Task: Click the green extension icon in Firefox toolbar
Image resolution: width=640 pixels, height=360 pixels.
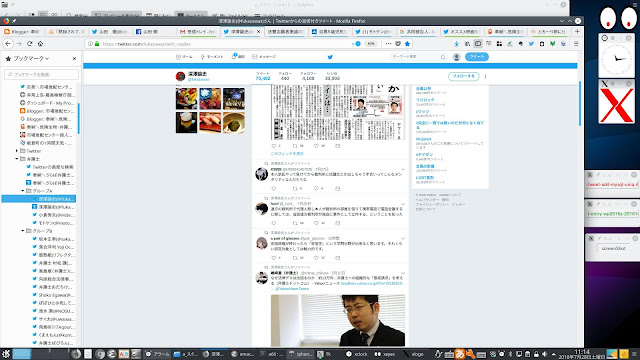Action: click(552, 44)
